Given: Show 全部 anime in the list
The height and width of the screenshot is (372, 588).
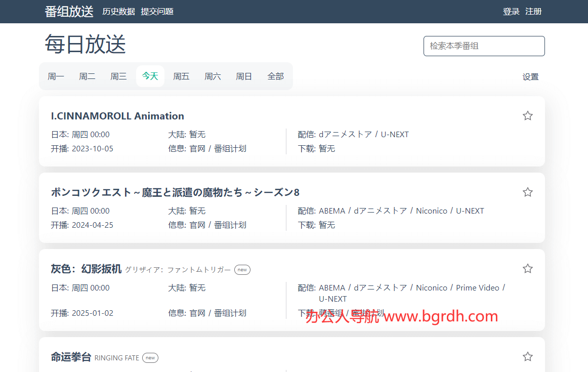Looking at the screenshot, I should coord(275,76).
